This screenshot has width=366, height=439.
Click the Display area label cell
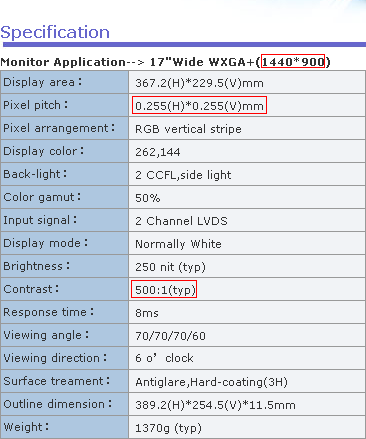coord(64,82)
